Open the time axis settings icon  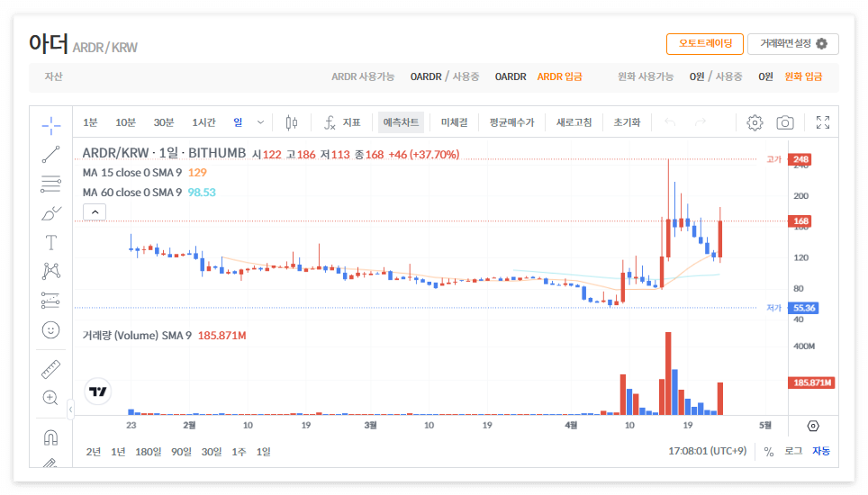813,426
